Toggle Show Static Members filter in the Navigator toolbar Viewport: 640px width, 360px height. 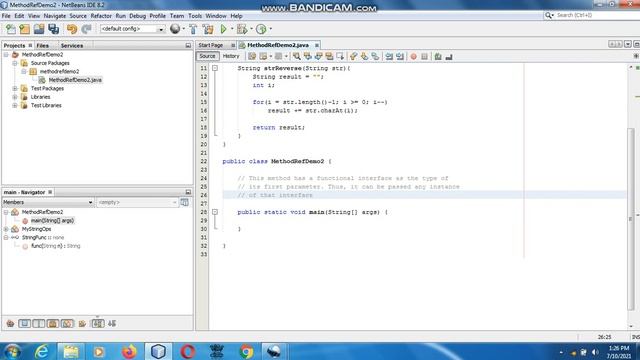point(39,324)
